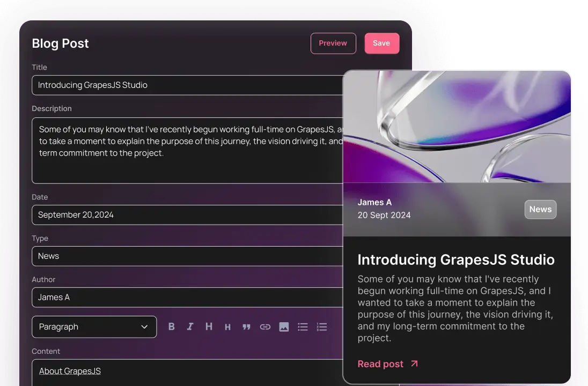
Task: Edit the Author field James A
Action: coord(187,297)
